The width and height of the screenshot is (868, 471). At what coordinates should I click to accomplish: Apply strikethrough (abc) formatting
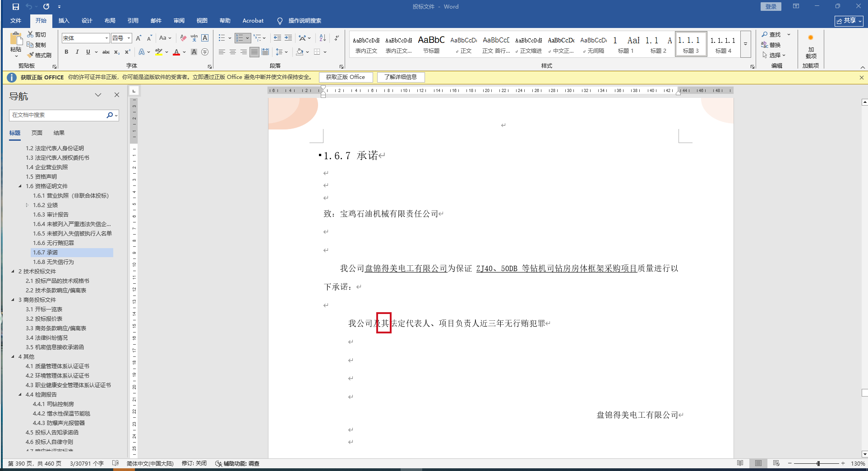pos(106,52)
